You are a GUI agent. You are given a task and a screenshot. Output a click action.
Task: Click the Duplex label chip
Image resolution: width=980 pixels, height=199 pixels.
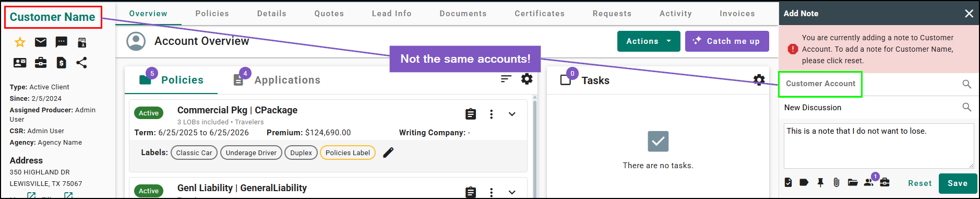pyautogui.click(x=301, y=153)
